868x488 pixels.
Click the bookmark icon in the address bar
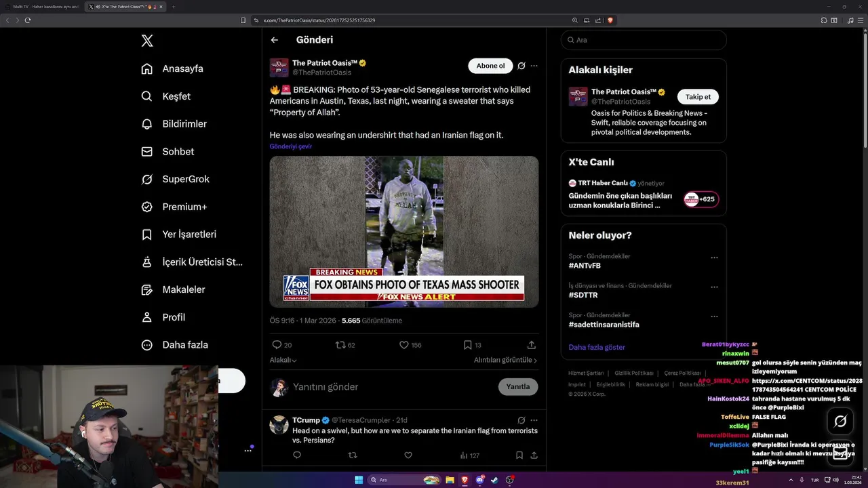point(243,20)
